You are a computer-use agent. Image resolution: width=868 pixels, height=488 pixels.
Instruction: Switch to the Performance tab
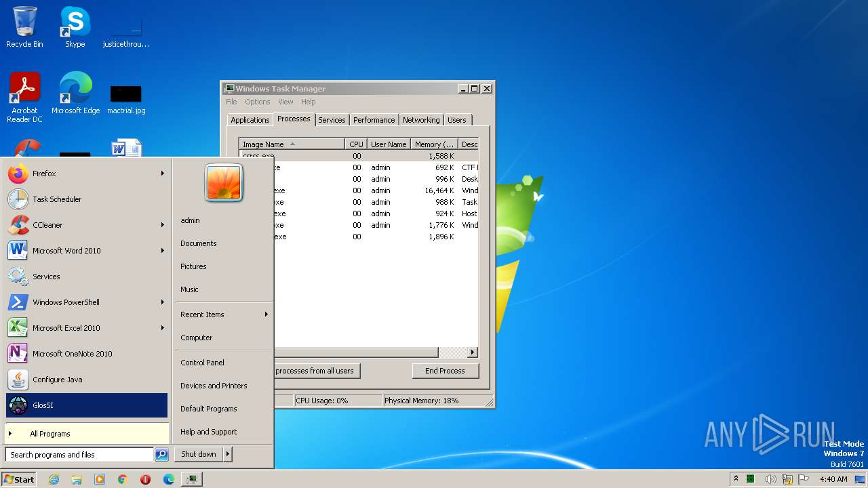click(x=374, y=120)
